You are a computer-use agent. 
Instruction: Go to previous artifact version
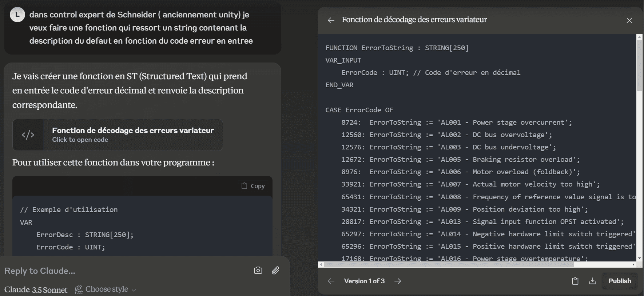[331, 281]
